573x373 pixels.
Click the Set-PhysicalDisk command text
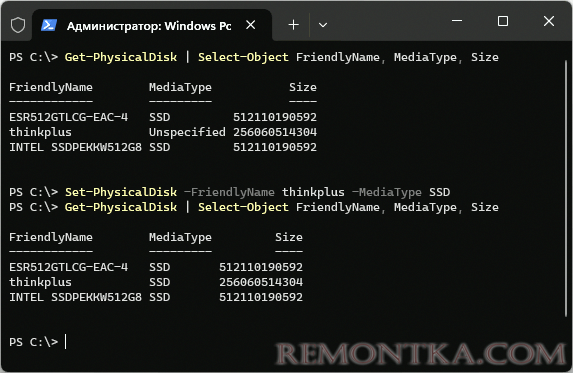point(121,192)
